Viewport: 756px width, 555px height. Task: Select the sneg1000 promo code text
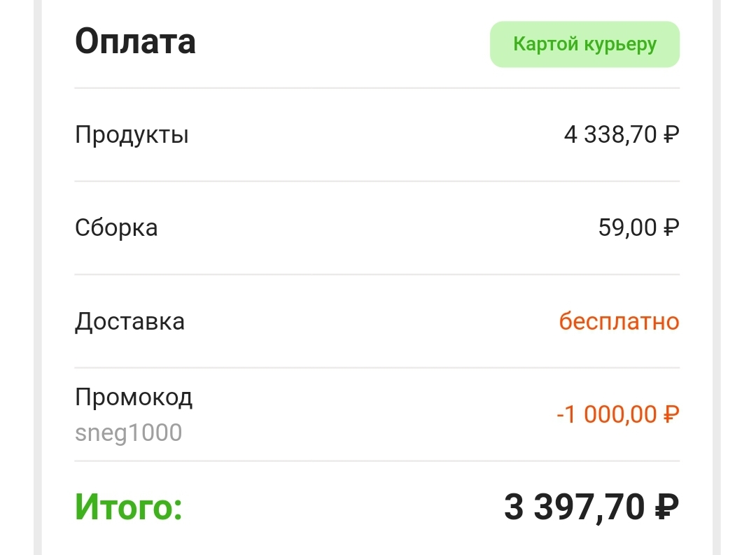point(128,433)
